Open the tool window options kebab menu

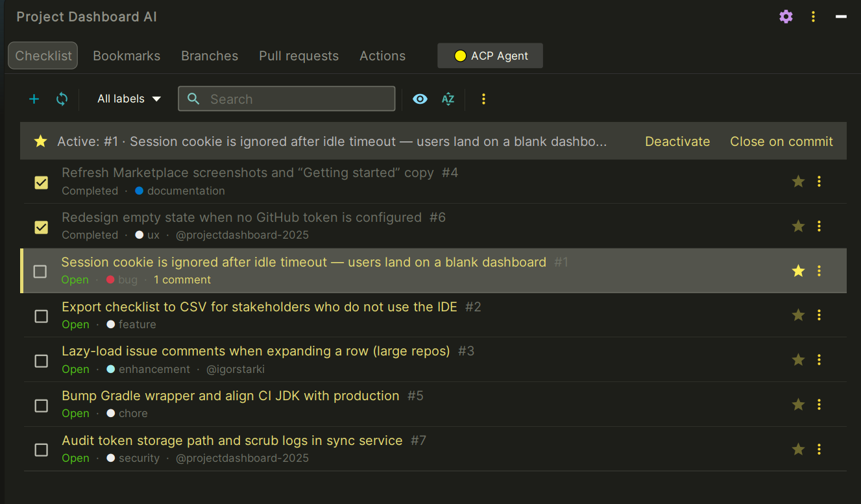813,17
